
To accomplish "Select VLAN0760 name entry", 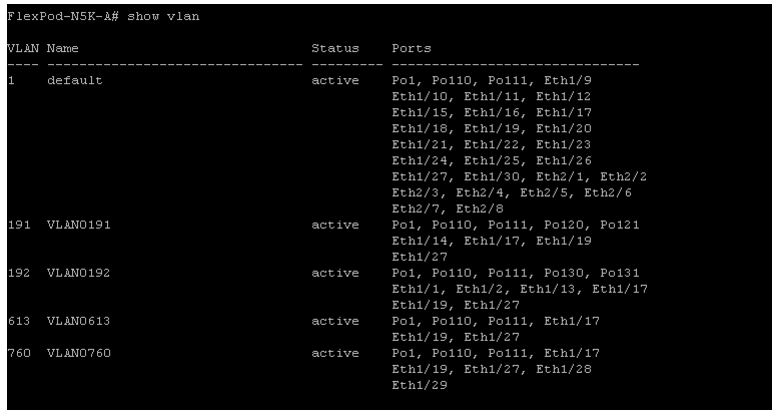I will (78, 353).
